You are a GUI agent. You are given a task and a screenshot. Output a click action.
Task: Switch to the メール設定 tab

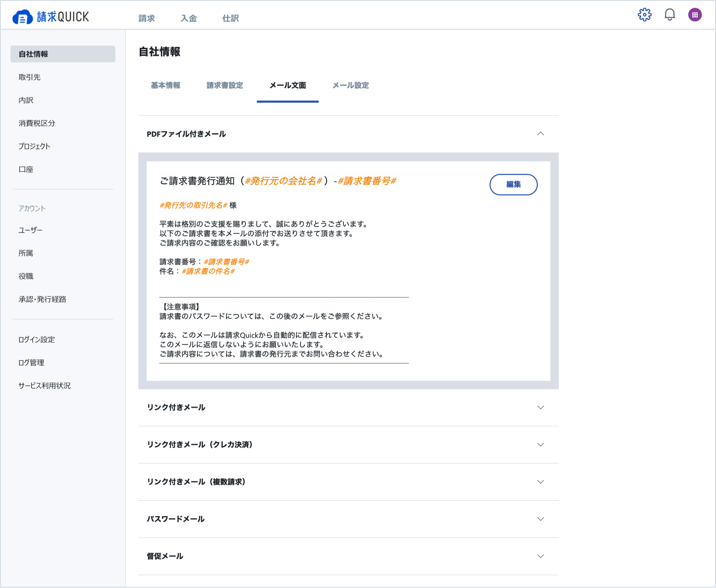pyautogui.click(x=350, y=85)
